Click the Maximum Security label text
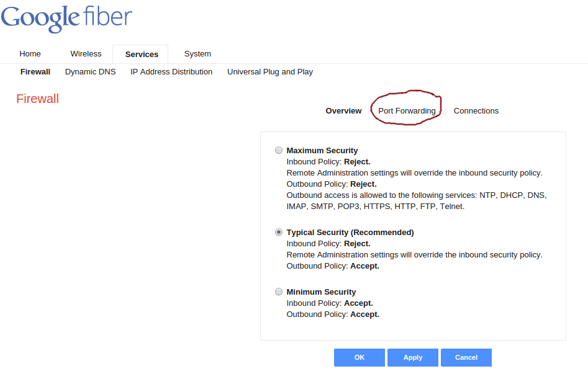 click(x=322, y=151)
